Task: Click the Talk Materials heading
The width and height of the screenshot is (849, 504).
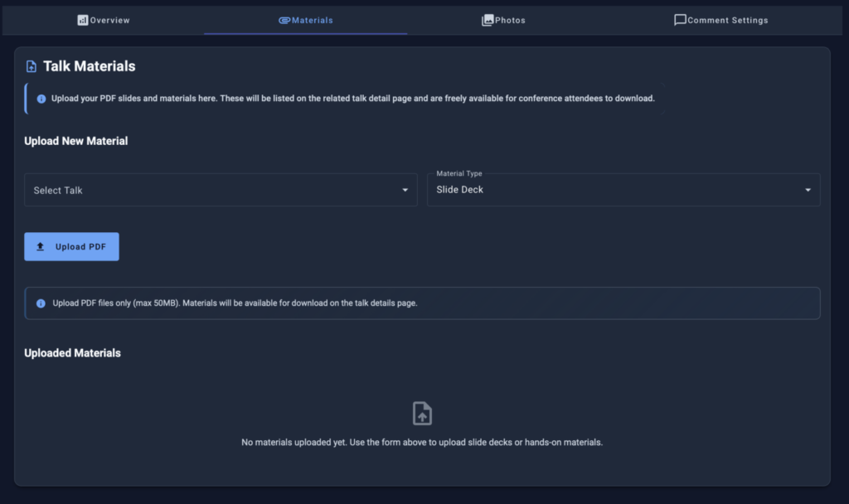Action: (x=90, y=66)
